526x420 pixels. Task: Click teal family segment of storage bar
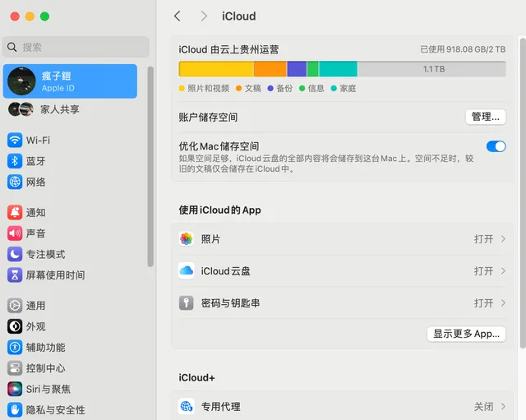(338, 69)
